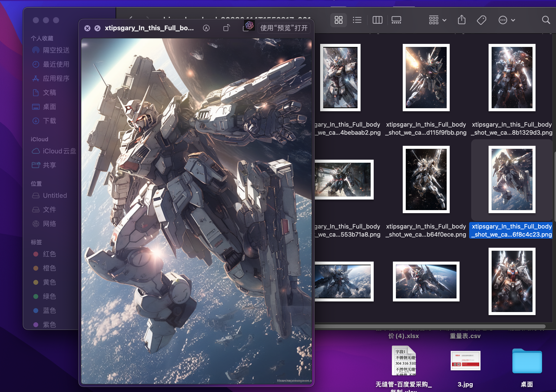Rotate the image using the rotate icon
Image resolution: width=556 pixels, height=392 pixels.
click(x=226, y=28)
